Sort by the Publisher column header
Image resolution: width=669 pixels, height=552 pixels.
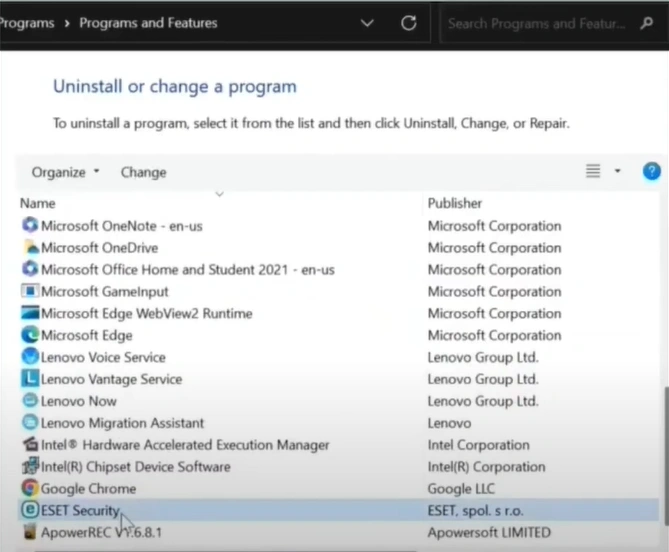point(455,203)
